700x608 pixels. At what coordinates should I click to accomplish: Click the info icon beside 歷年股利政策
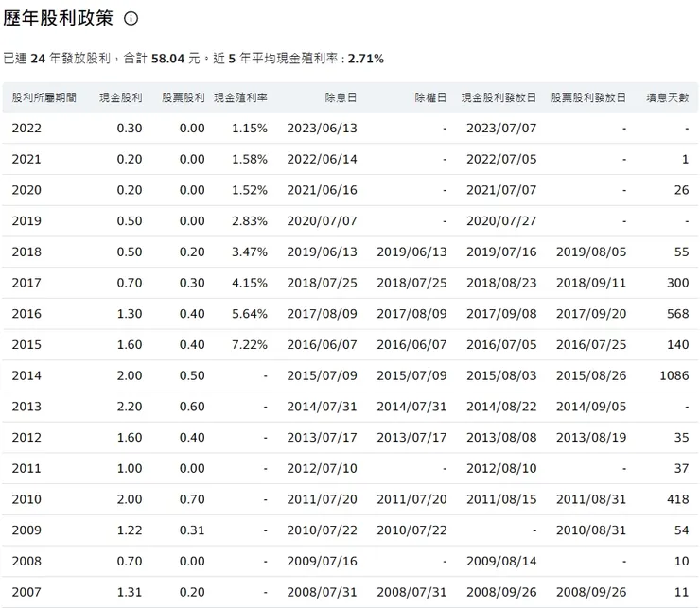(x=131, y=18)
